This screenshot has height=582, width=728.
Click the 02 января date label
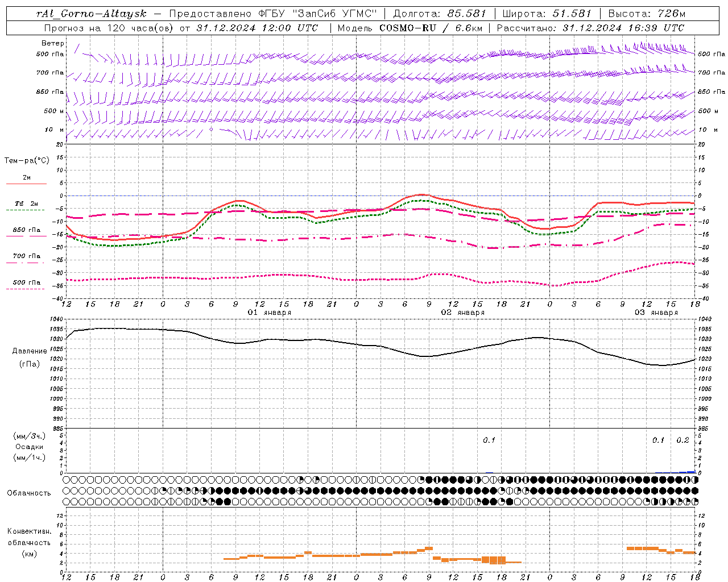(x=463, y=313)
